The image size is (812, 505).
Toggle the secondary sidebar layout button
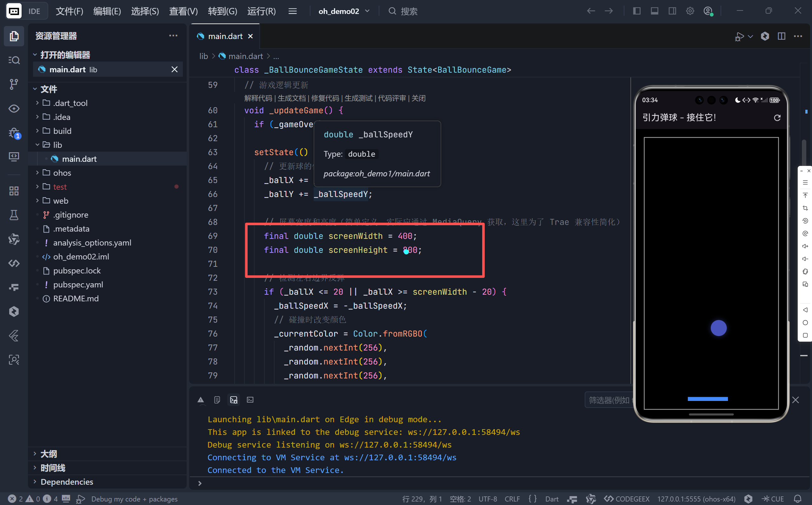(672, 11)
